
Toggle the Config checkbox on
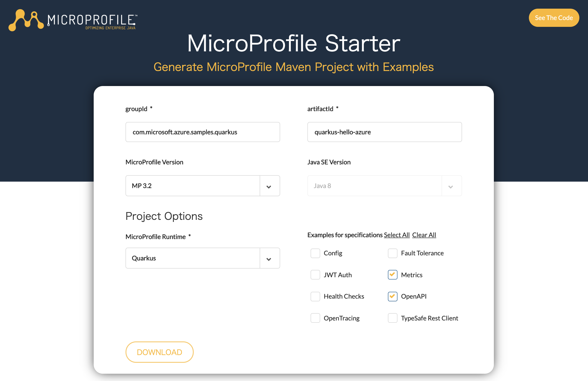315,253
